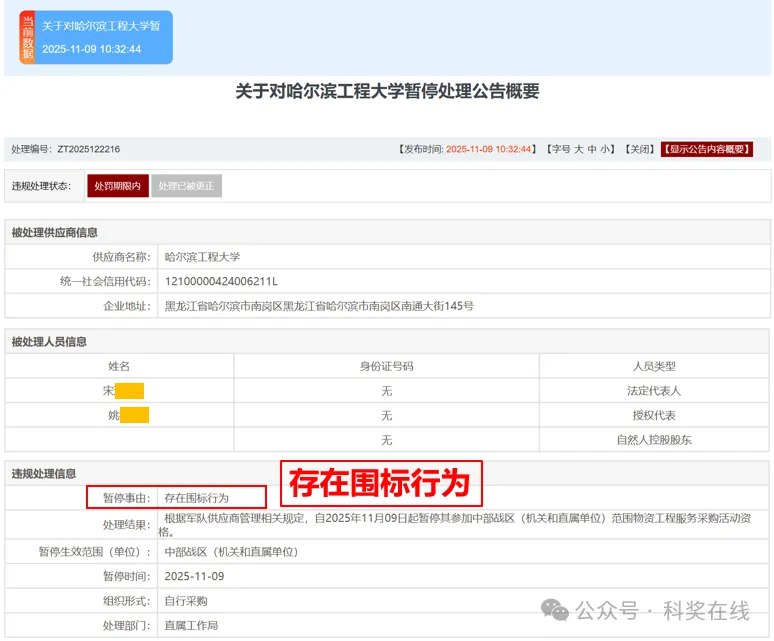This screenshot has width=774, height=641.
Task: Click the 暂停事由 value 存在围标行为
Action: pyautogui.click(x=196, y=498)
